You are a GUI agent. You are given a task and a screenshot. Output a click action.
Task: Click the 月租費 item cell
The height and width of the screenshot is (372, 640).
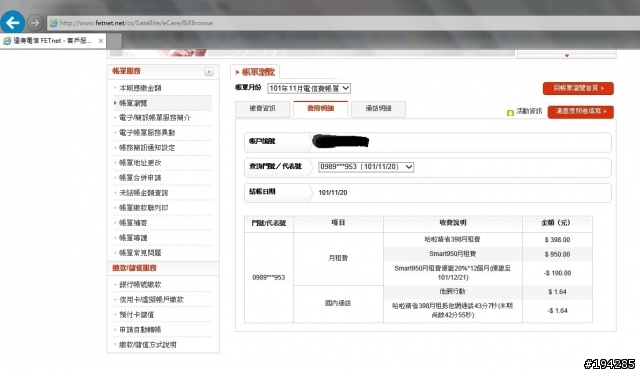338,258
